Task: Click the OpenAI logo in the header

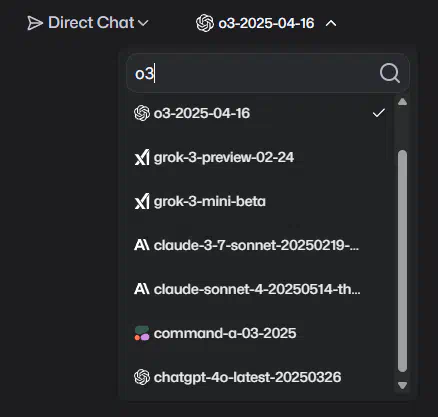Action: [205, 23]
